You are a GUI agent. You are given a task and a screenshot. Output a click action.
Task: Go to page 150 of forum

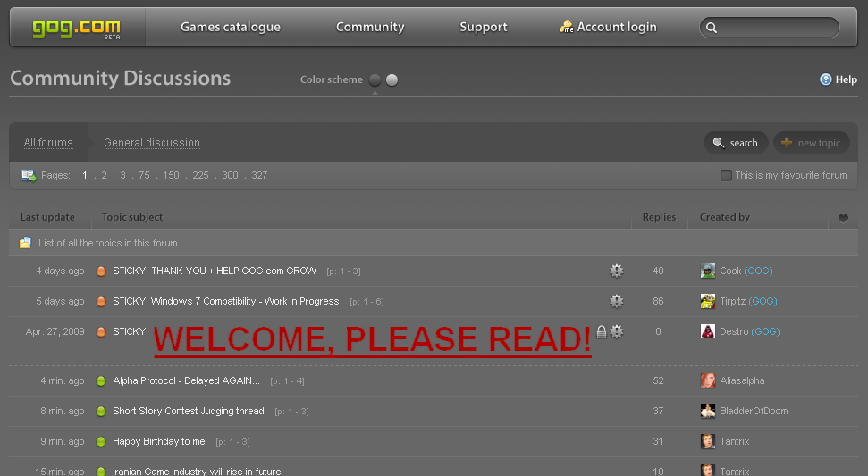(171, 175)
